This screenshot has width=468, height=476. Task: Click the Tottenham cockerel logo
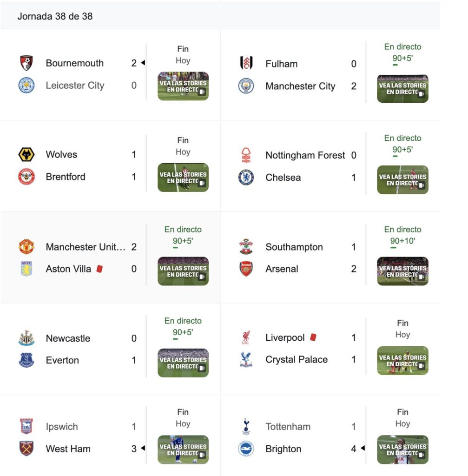[x=246, y=426]
